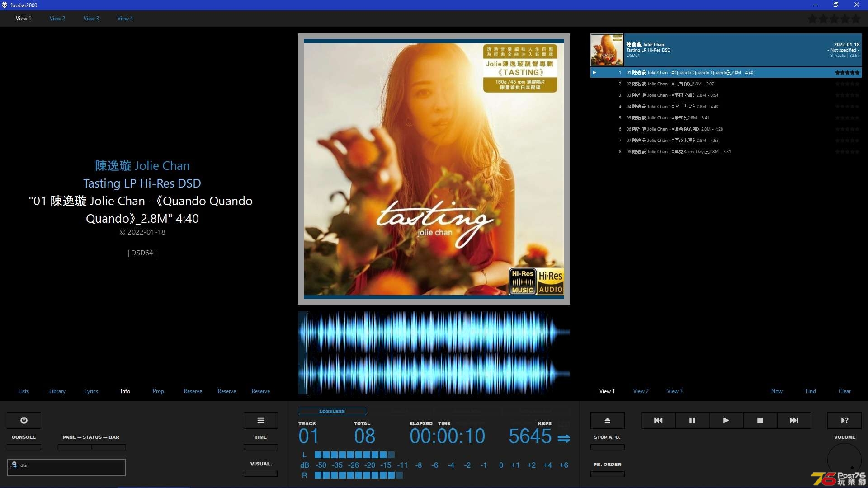This screenshot has width=868, height=488.
Task: Select track 2 《只有你》 in playlist
Action: (726, 84)
